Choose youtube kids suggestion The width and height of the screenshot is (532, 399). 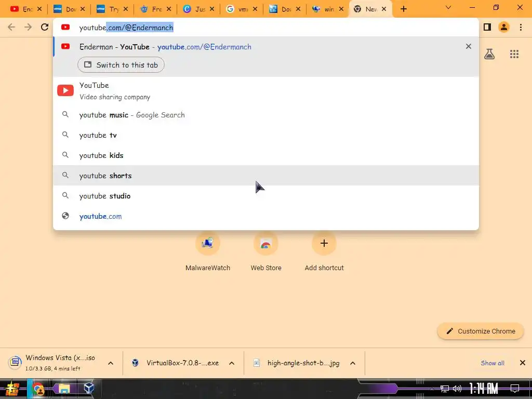(x=266, y=155)
